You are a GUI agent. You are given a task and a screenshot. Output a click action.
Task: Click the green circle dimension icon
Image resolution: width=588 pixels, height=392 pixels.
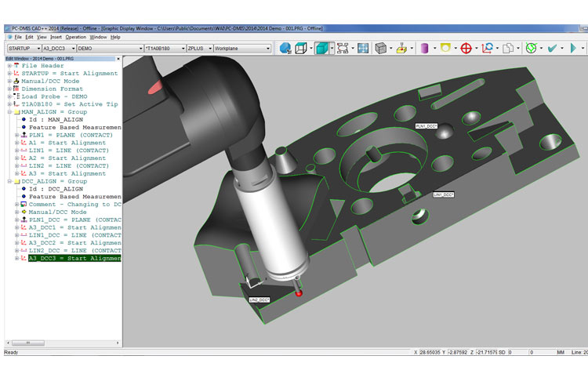tap(531, 48)
